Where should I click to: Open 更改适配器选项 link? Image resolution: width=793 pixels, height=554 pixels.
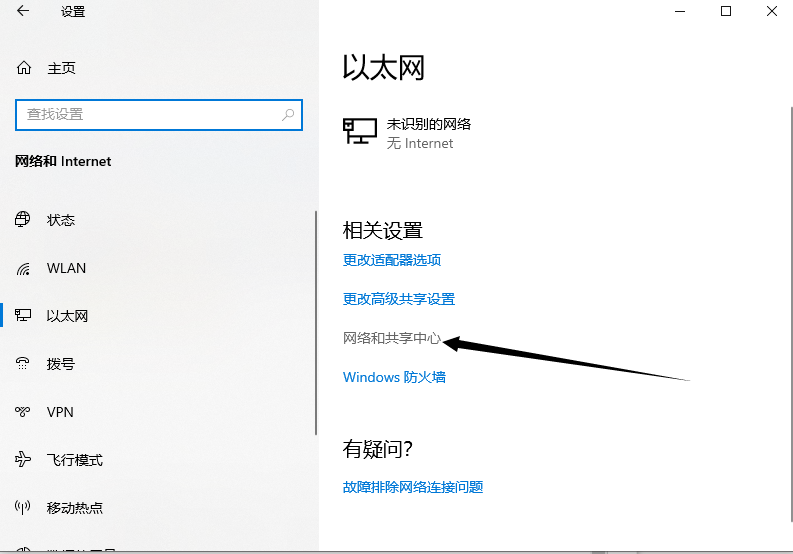coord(392,260)
